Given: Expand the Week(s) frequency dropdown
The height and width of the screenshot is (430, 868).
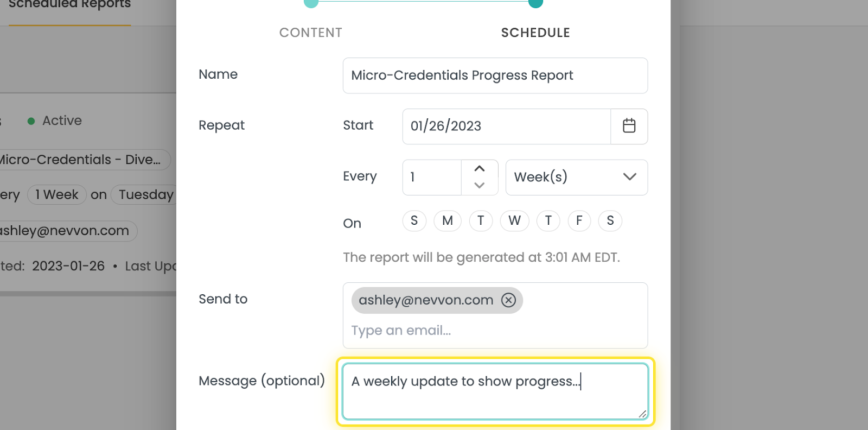Looking at the screenshot, I should click(577, 177).
